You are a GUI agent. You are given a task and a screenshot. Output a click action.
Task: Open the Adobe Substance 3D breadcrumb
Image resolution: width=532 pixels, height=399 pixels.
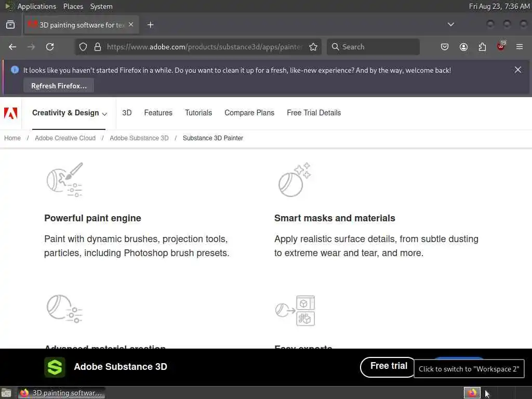coord(139,138)
